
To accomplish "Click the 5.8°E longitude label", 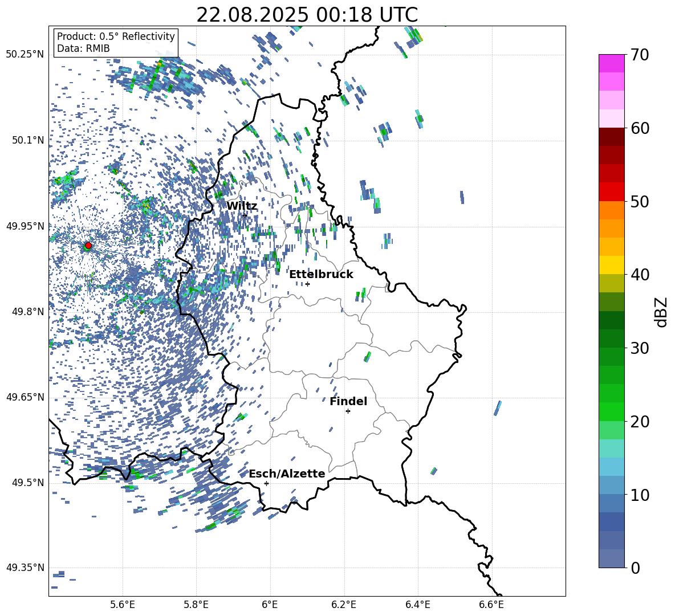I will [x=196, y=605].
